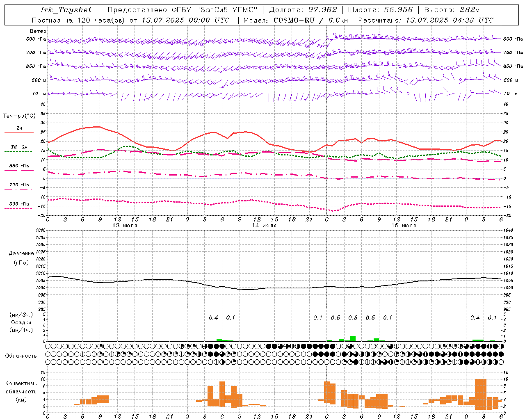Click the 850 гПа temperature legend entry
Viewport: 525px width, 420px height.
coord(19,166)
